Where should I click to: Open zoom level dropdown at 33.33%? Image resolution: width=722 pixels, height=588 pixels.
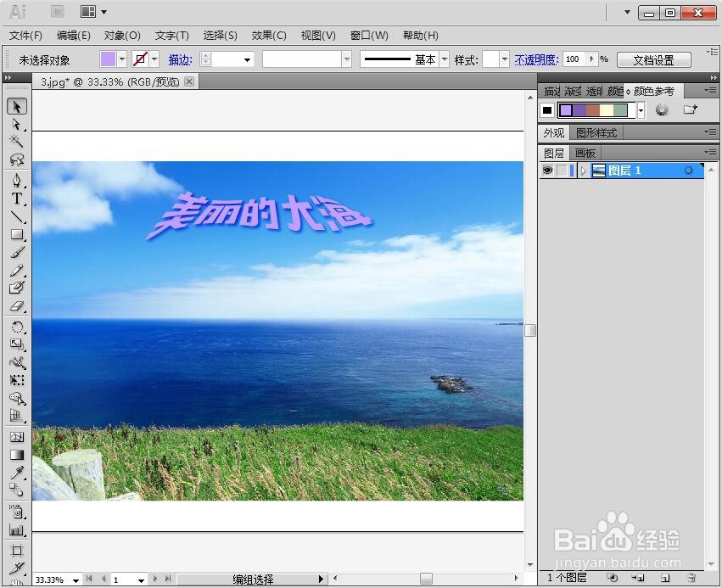click(x=76, y=580)
